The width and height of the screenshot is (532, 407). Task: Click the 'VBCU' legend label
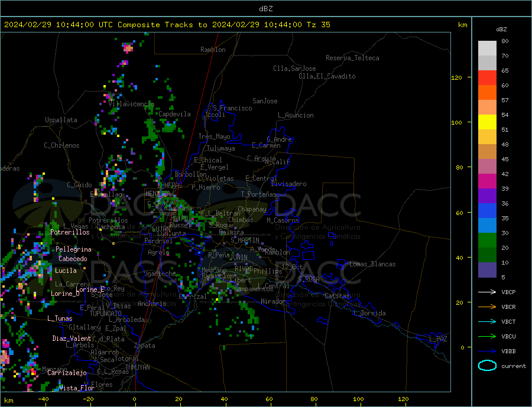pos(508,337)
